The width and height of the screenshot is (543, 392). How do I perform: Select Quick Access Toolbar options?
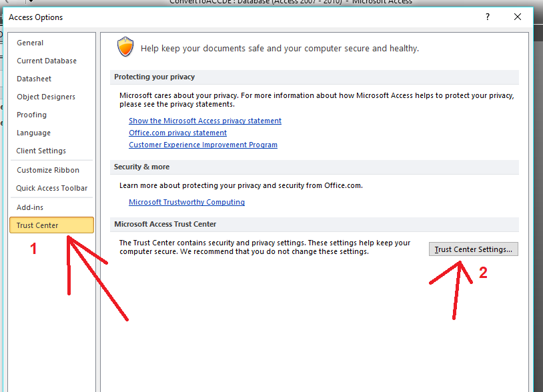click(51, 188)
